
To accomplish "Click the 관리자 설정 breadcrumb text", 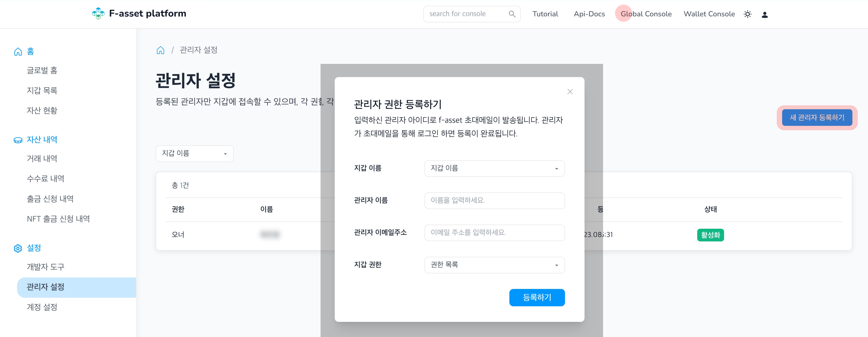I will coord(199,50).
